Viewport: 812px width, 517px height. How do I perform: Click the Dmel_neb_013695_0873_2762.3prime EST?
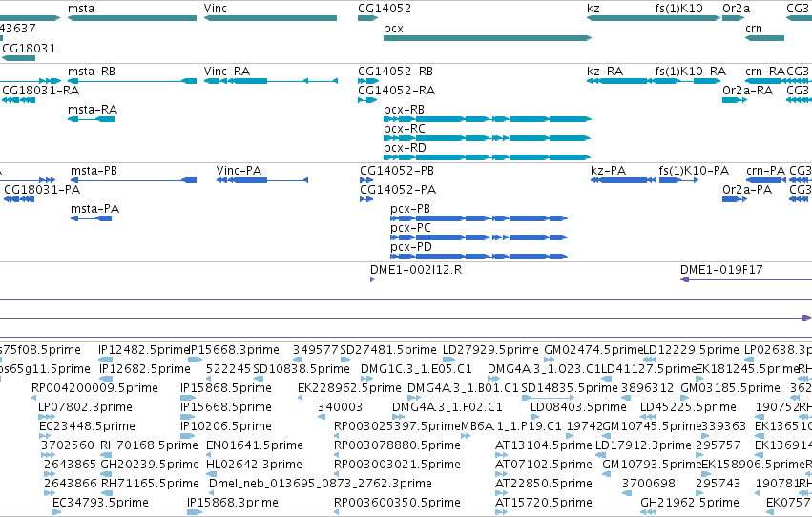[213, 493]
